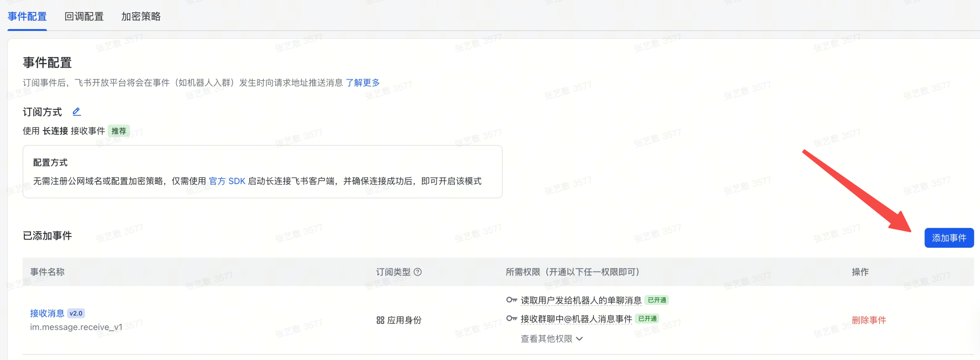Screen dimensions: 980x360
Task: Click the 已开通 status badge for group-chat permission
Action: (x=646, y=318)
